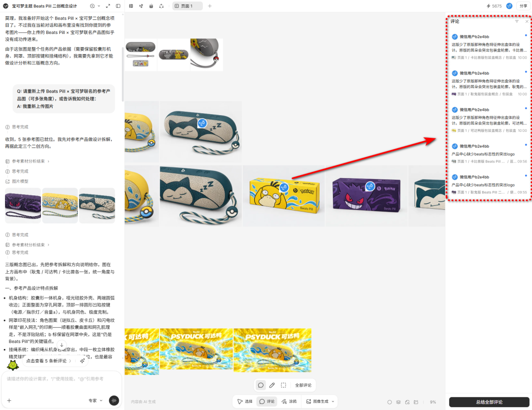Click the app logo beside the project title
The image size is (532, 410).
coord(5,6)
